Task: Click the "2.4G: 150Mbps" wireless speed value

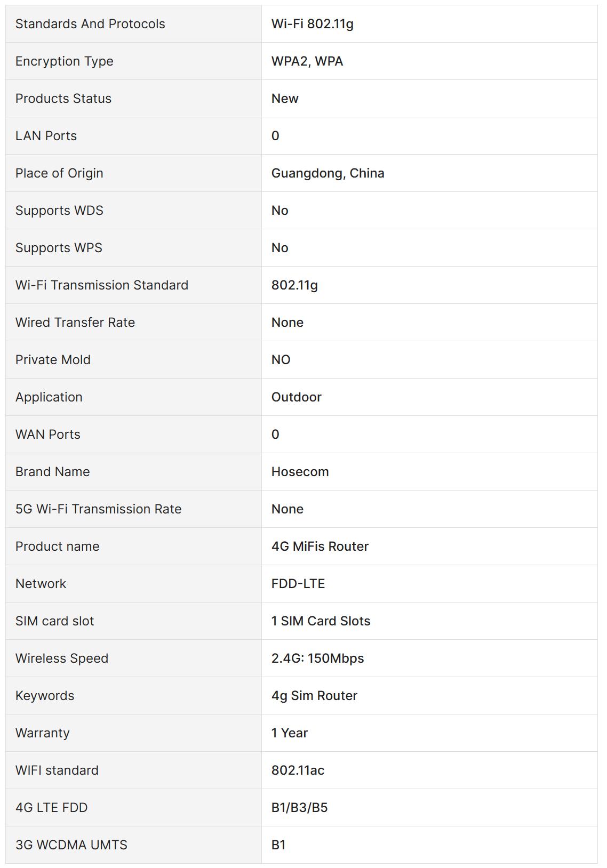Action: (x=317, y=658)
